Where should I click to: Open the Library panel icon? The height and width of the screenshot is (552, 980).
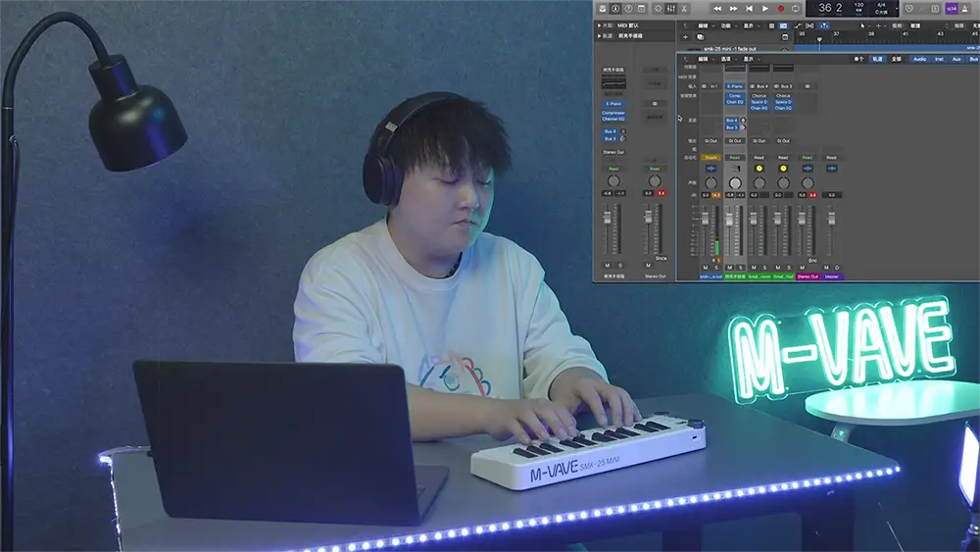pyautogui.click(x=603, y=9)
